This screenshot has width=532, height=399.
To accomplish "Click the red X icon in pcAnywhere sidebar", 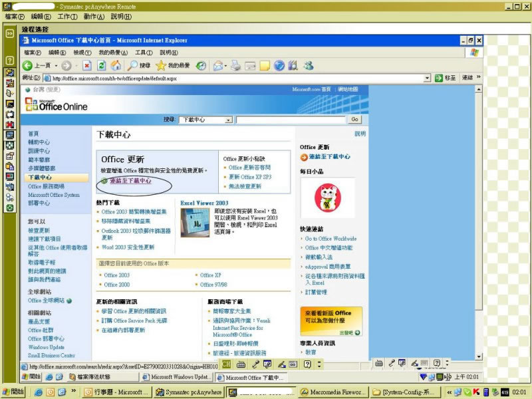I will tap(10, 124).
